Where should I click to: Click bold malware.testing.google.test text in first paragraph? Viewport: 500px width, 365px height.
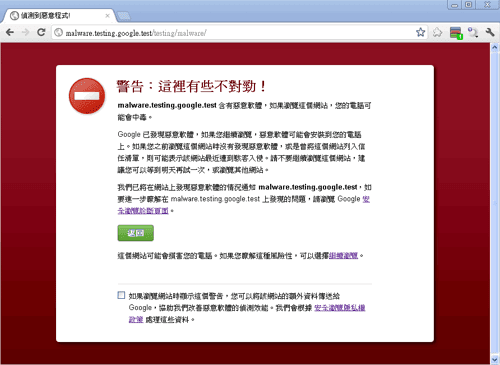(x=167, y=105)
